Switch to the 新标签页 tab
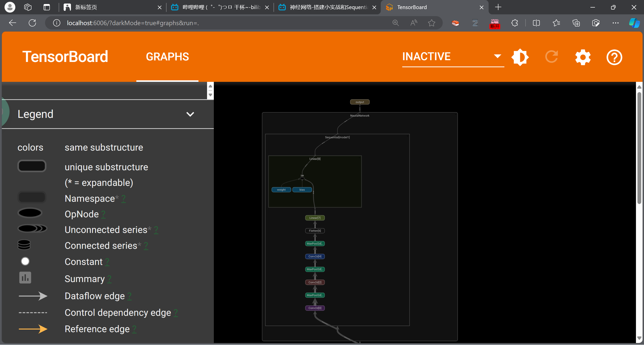 [x=113, y=7]
